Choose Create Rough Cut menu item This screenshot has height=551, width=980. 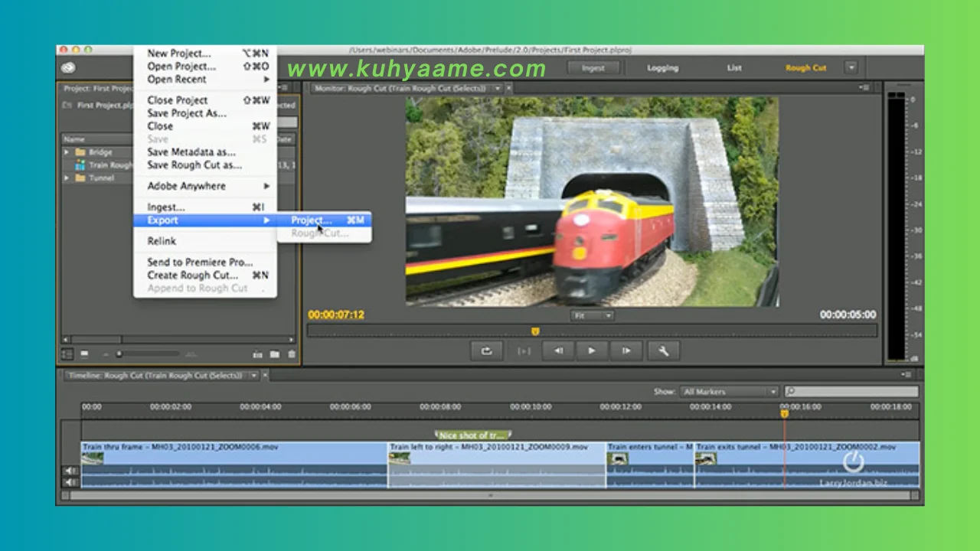(205, 275)
